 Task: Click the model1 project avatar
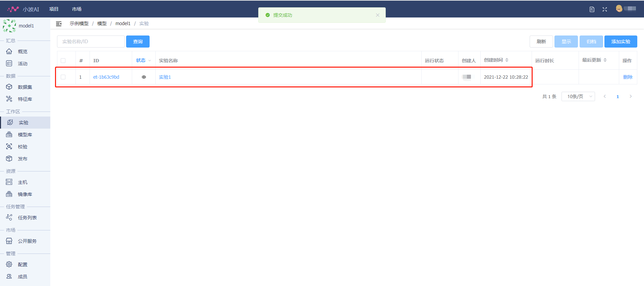(x=9, y=26)
